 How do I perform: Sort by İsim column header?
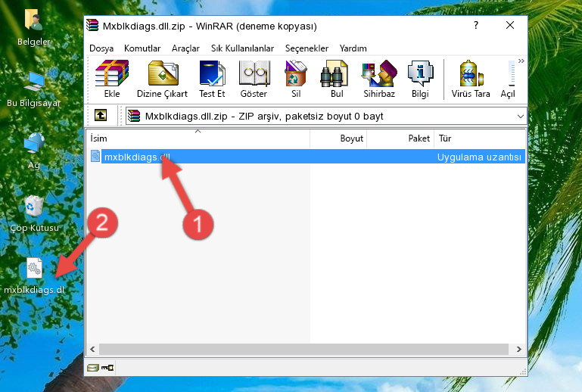point(198,138)
